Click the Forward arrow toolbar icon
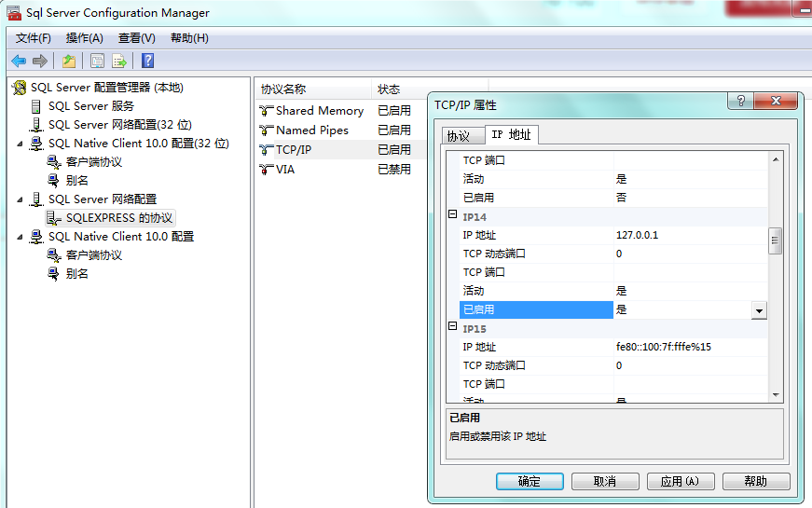 40,62
